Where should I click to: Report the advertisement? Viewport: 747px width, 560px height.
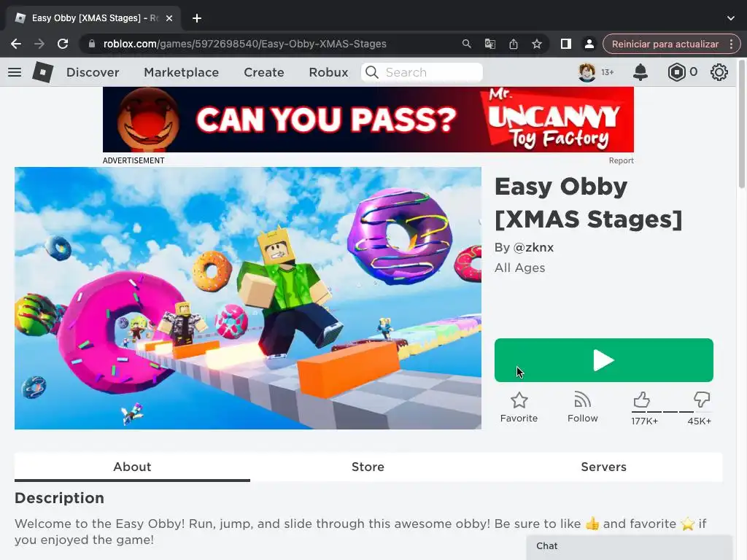pos(622,160)
